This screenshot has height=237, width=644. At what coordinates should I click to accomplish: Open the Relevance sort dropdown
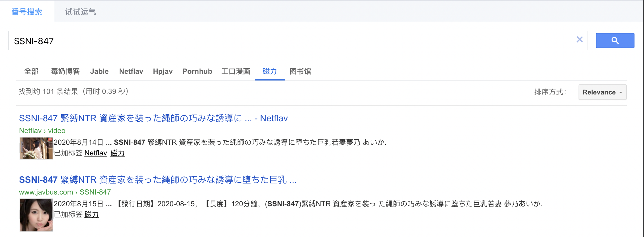pyautogui.click(x=602, y=92)
